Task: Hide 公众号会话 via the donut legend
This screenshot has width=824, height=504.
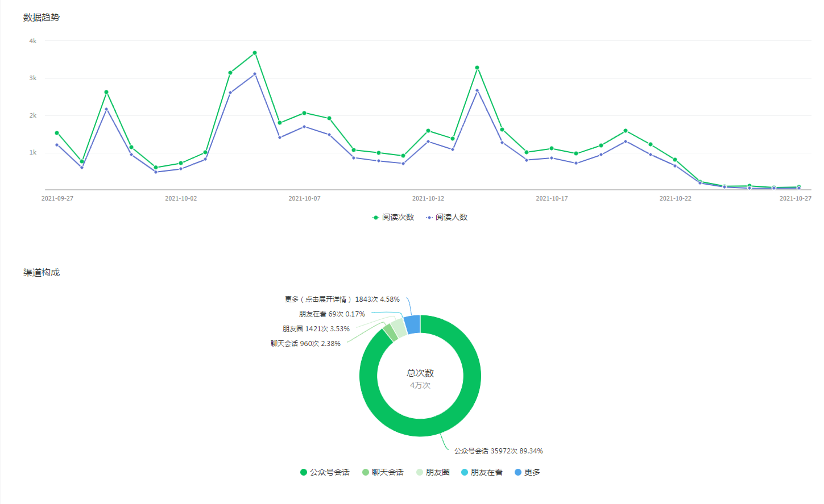Action: pos(325,472)
